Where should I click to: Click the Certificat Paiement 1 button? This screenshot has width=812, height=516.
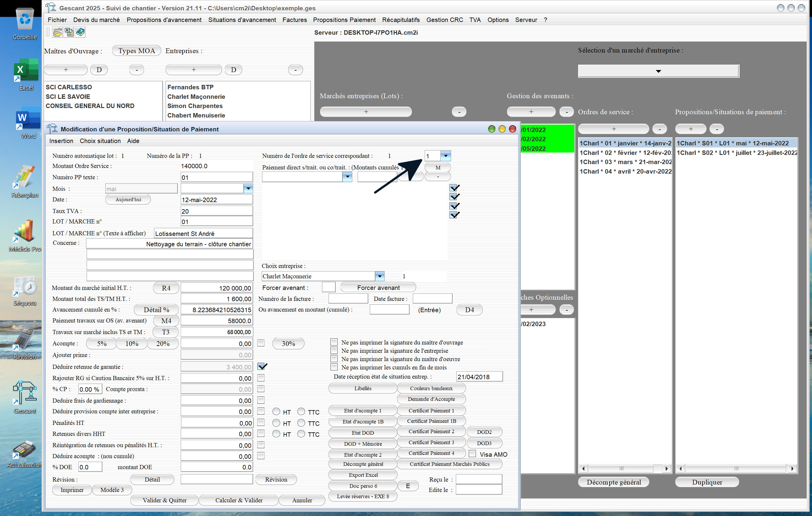click(x=431, y=410)
